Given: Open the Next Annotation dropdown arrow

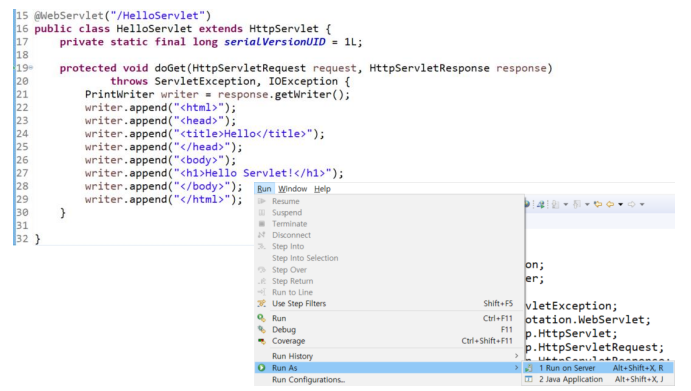Looking at the screenshot, I should tap(566, 205).
